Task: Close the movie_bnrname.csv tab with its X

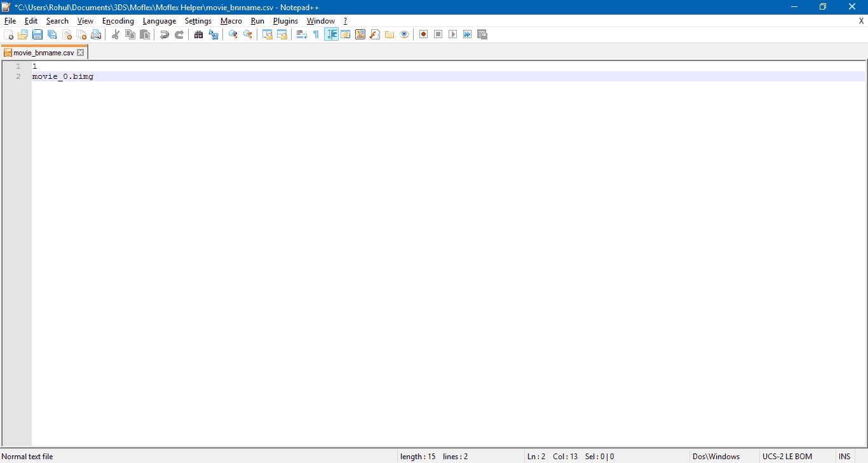Action: click(x=80, y=53)
